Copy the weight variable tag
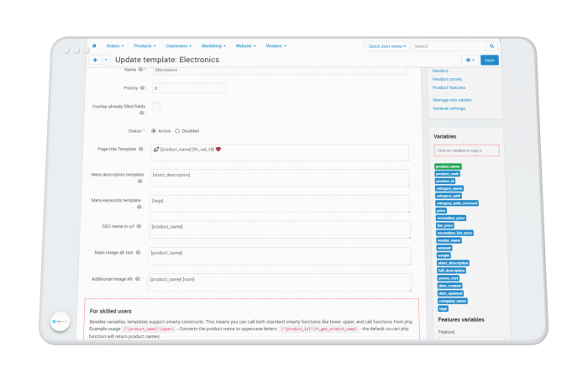588x374 pixels. (444, 255)
